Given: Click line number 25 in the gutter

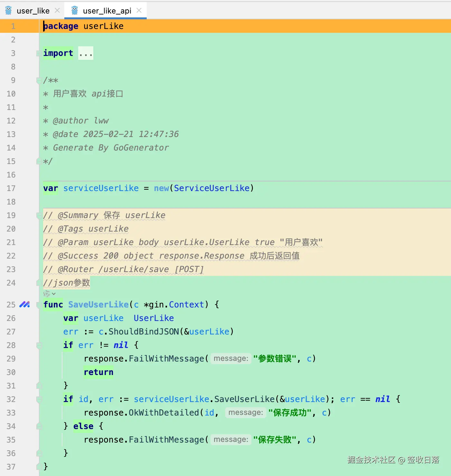Looking at the screenshot, I should pyautogui.click(x=11, y=304).
